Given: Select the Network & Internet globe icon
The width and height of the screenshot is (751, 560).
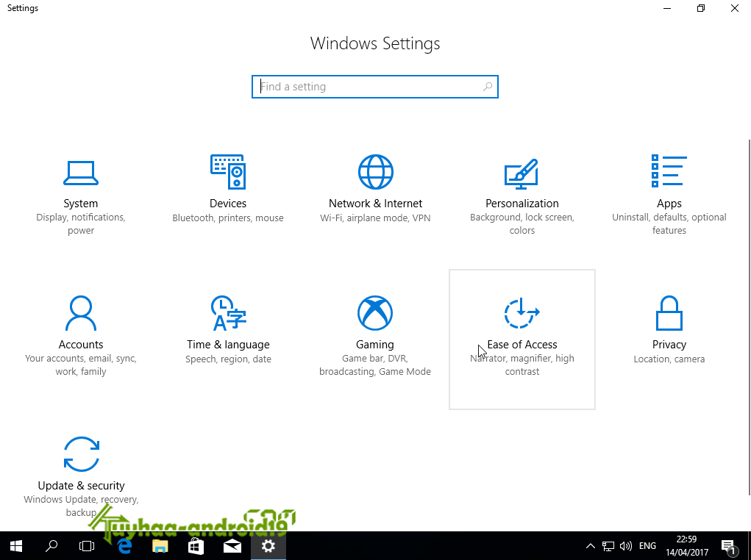Looking at the screenshot, I should pos(375,171).
